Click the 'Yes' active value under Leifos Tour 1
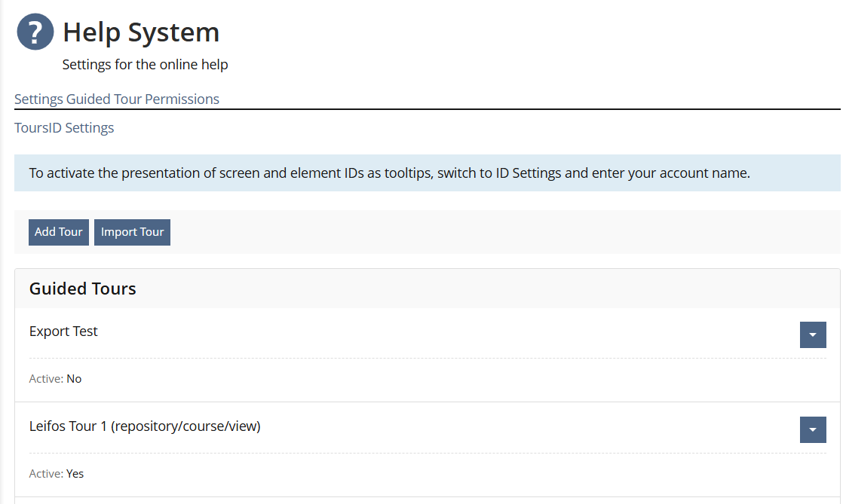846x504 pixels. [x=75, y=474]
